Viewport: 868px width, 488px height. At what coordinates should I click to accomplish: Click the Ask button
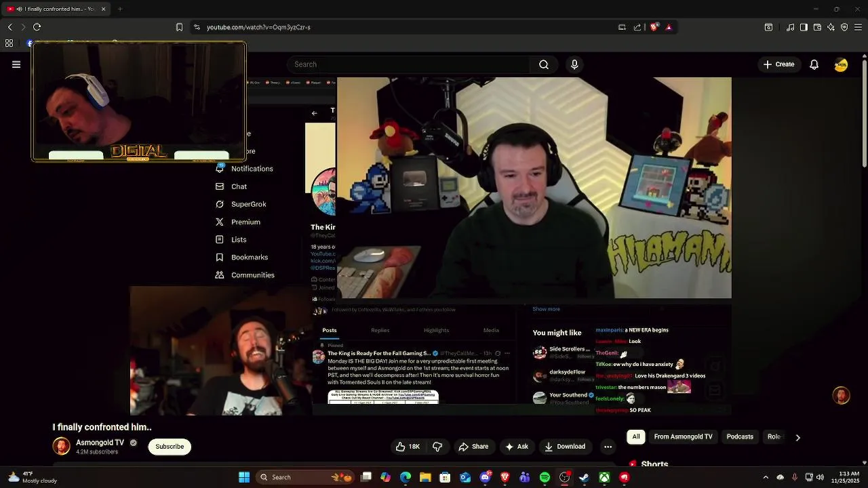pyautogui.click(x=516, y=447)
